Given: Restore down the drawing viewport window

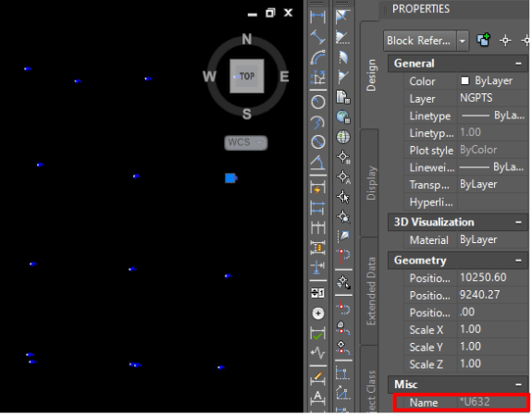Looking at the screenshot, I should click(270, 13).
